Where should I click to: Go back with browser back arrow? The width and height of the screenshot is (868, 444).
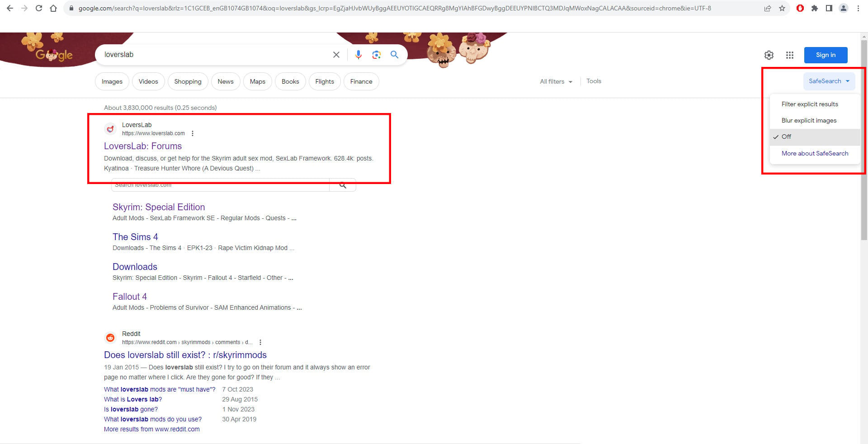tap(9, 8)
